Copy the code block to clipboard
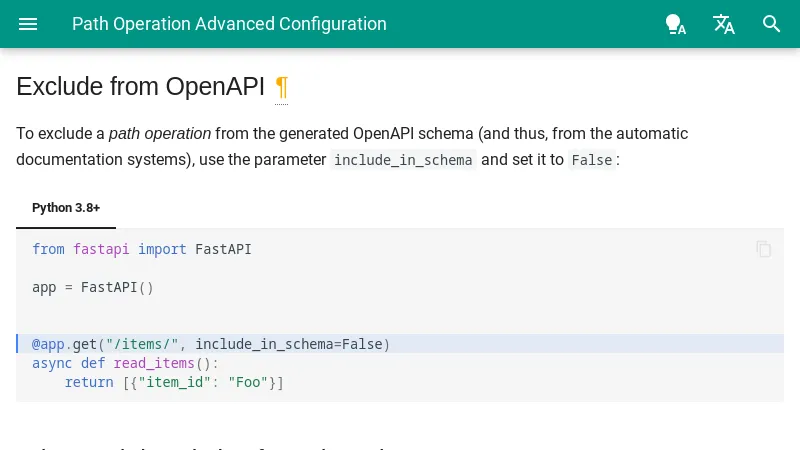 764,249
